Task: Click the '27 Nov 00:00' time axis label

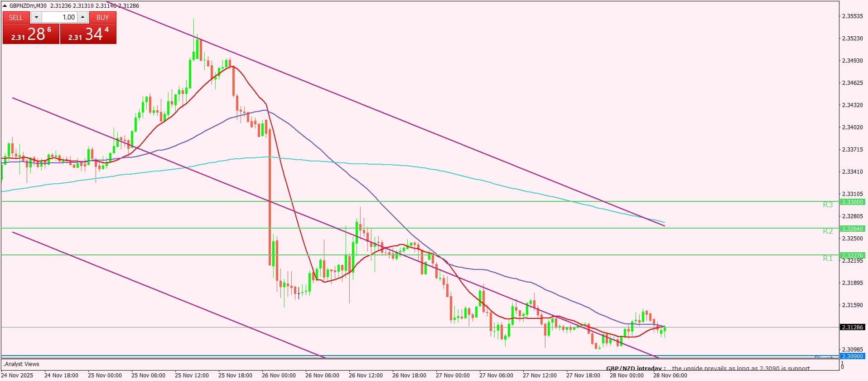Action: coord(453,376)
